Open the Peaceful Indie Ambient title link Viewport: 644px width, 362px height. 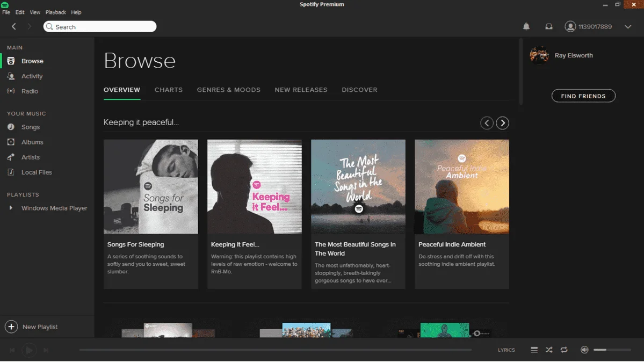tap(452, 244)
